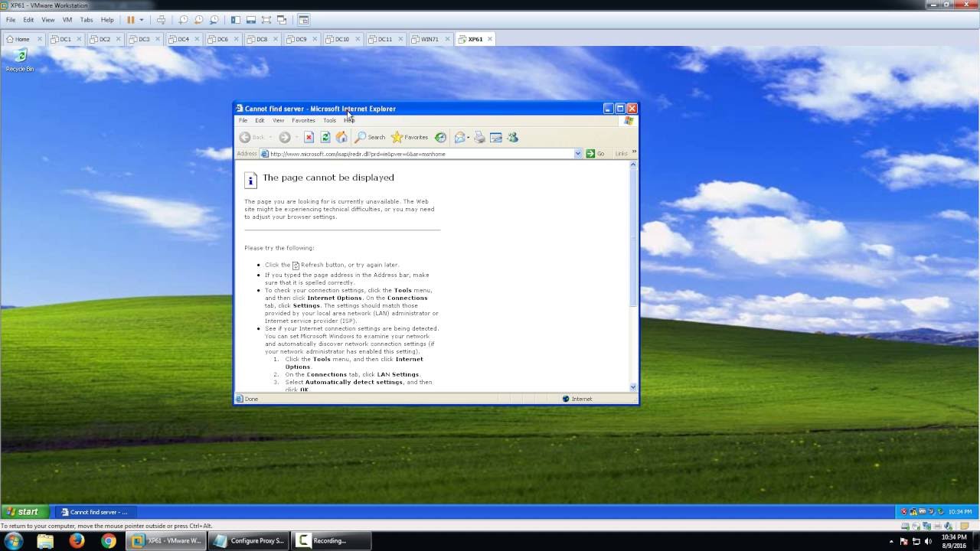Expand the IE Mail dropdown arrow

pos(469,138)
